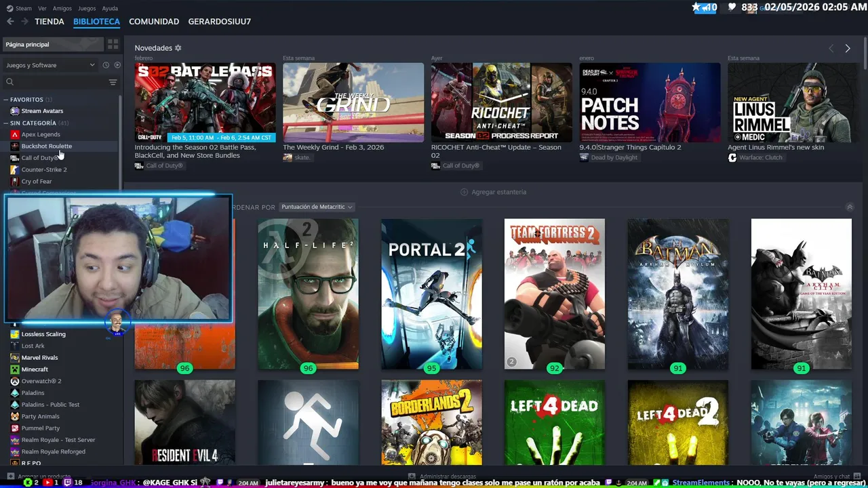
Task: Go to the TIENDA tab
Action: pos(50,22)
